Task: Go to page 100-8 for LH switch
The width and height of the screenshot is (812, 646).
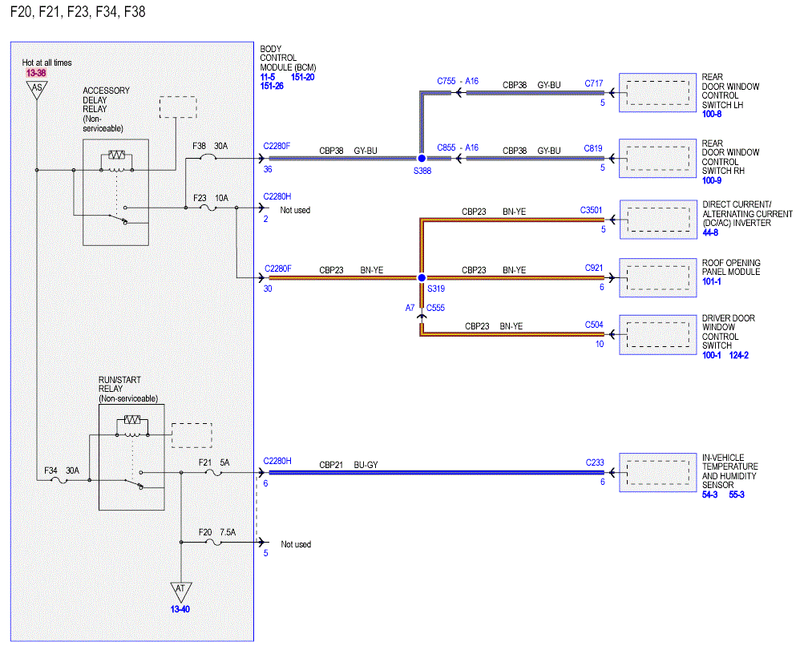Action: 712,114
